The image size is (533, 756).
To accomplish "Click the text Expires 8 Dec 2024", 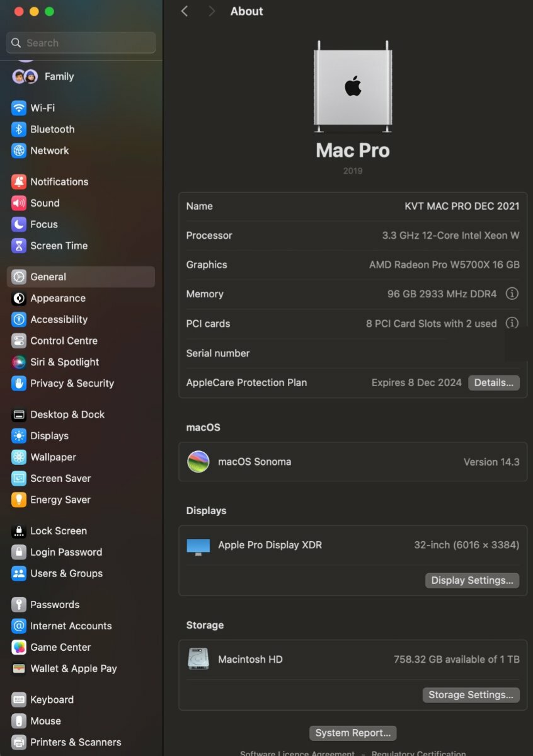I will click(x=416, y=382).
